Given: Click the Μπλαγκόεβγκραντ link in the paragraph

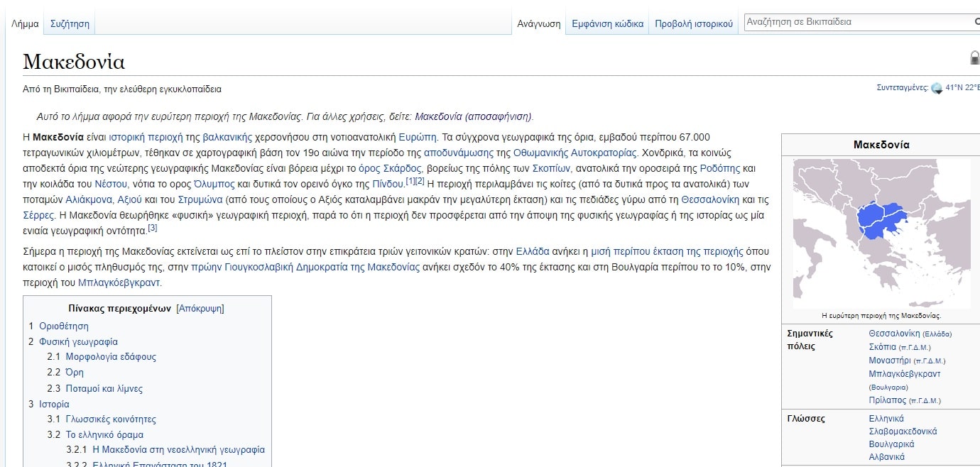Looking at the screenshot, I should coord(119,282).
